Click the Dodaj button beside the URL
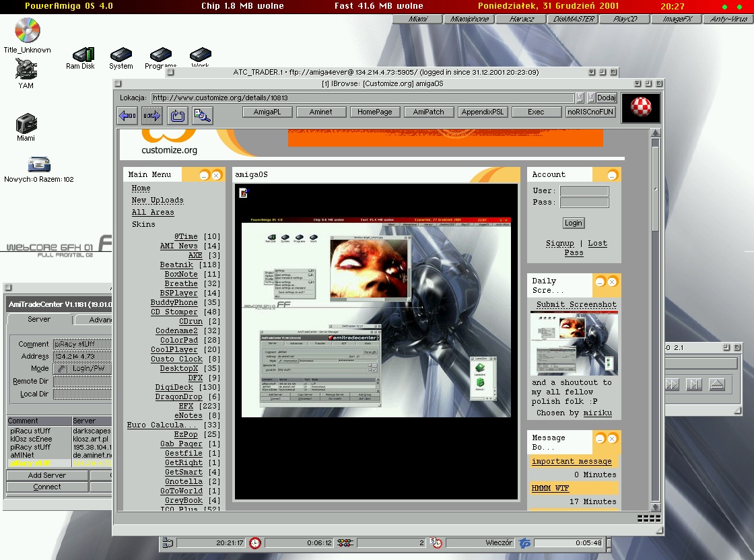 pyautogui.click(x=607, y=98)
